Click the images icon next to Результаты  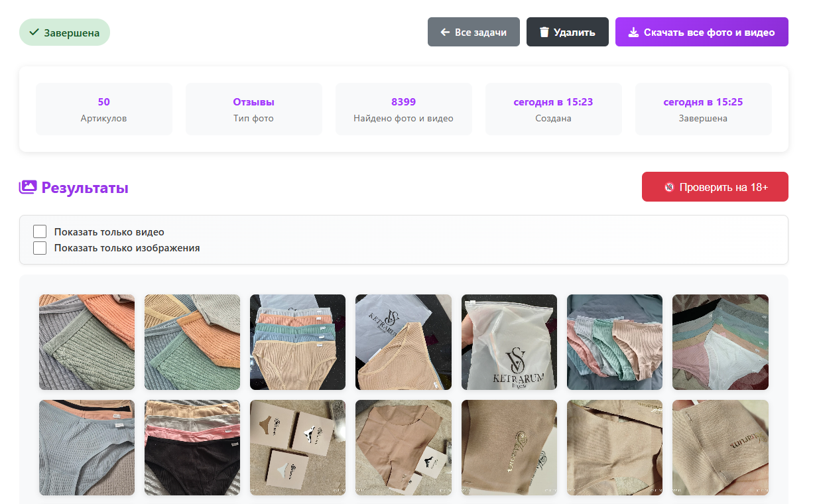point(28,188)
